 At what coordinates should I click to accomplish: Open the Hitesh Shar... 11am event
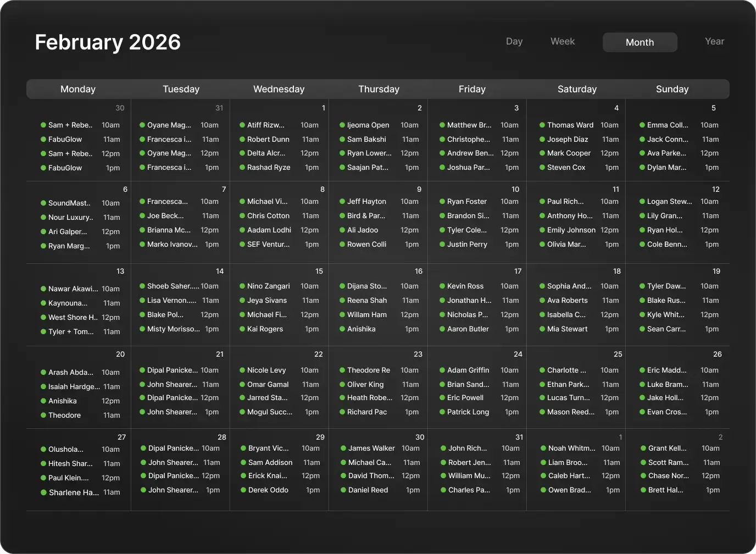[x=80, y=464]
